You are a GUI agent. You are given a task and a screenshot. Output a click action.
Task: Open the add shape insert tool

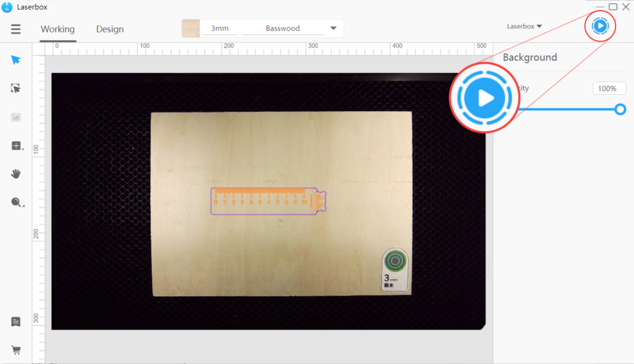[x=17, y=145]
